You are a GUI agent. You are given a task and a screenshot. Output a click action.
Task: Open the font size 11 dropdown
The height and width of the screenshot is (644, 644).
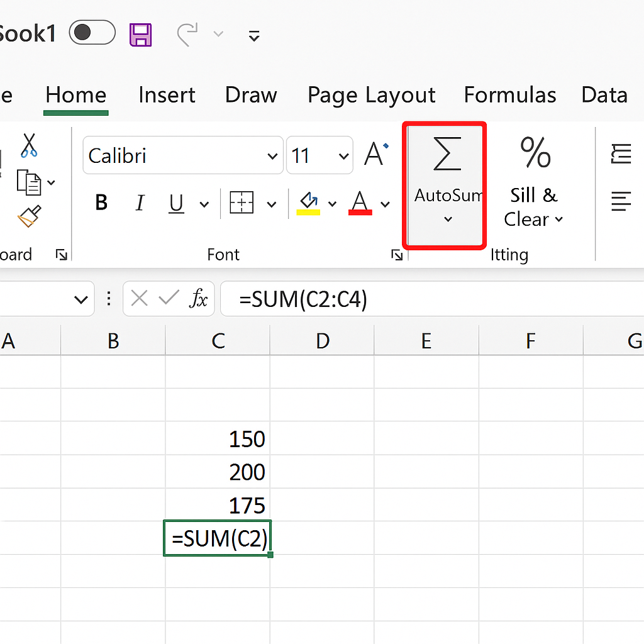click(343, 156)
